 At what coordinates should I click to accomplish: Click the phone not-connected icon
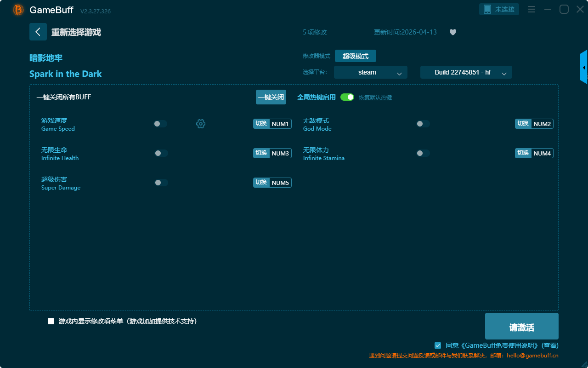tap(487, 9)
